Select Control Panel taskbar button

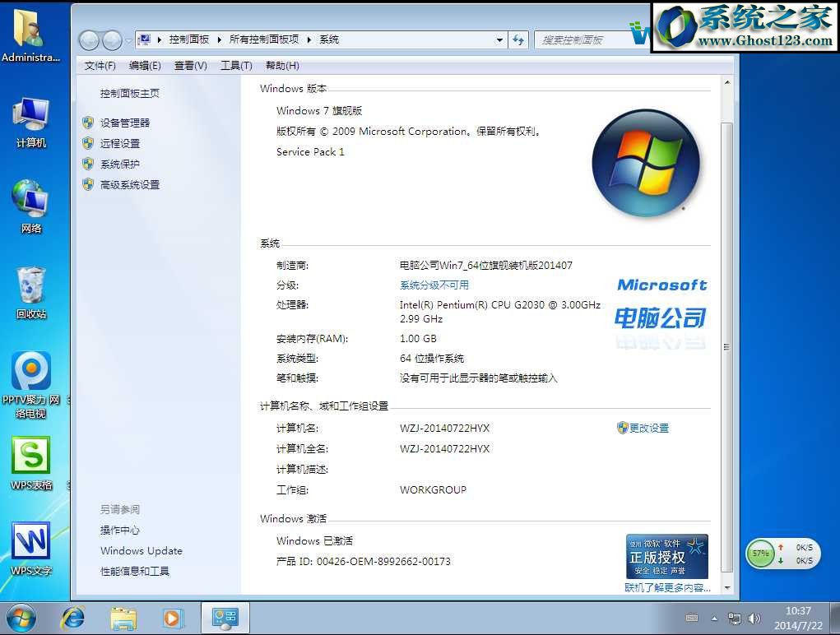click(225, 618)
